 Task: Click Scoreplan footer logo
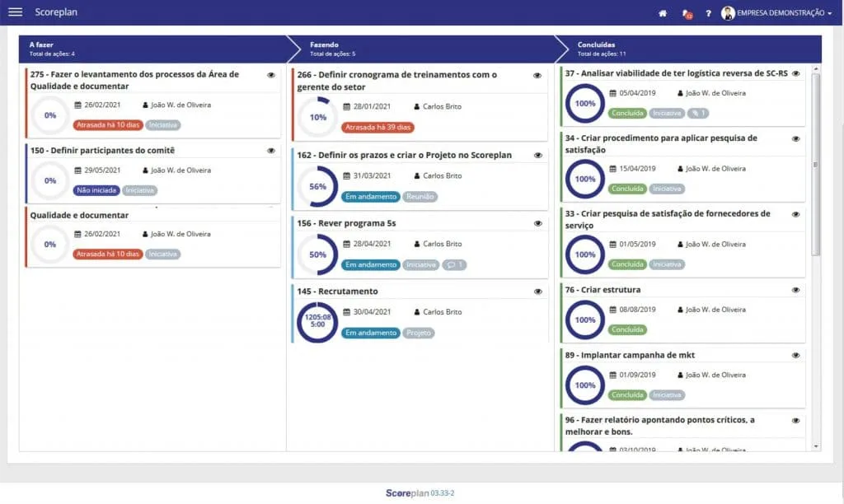tap(420, 493)
